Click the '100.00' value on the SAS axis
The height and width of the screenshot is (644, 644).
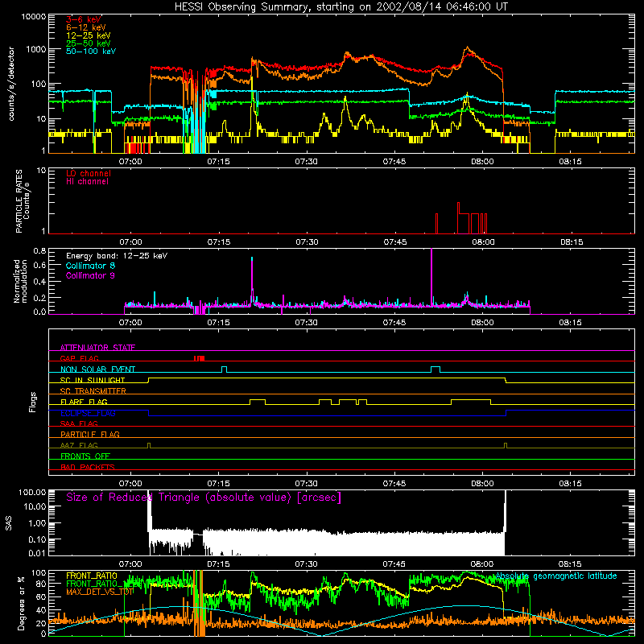pyautogui.click(x=32, y=493)
